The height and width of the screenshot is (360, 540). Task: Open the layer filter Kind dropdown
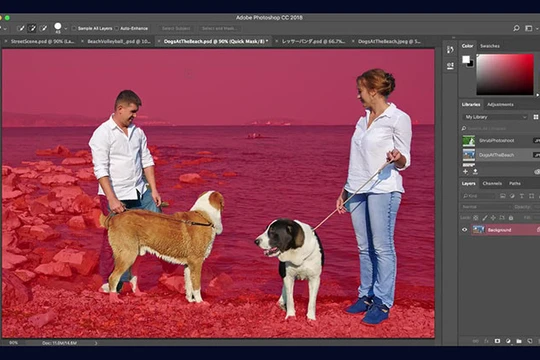click(x=478, y=196)
